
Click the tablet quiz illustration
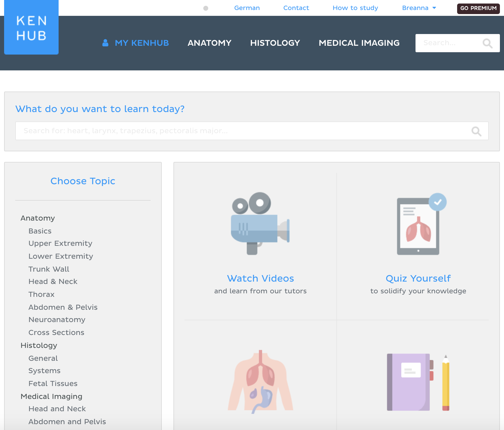click(421, 224)
